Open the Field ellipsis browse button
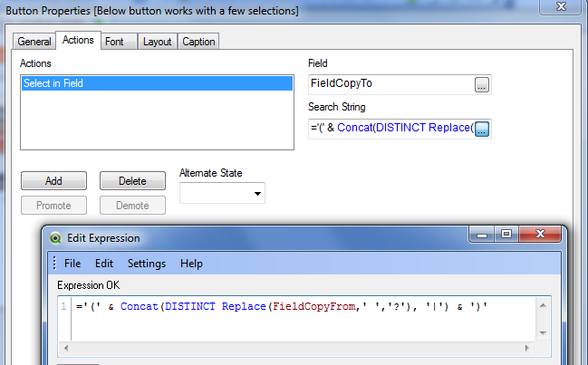This screenshot has width=588, height=365. pos(481,84)
